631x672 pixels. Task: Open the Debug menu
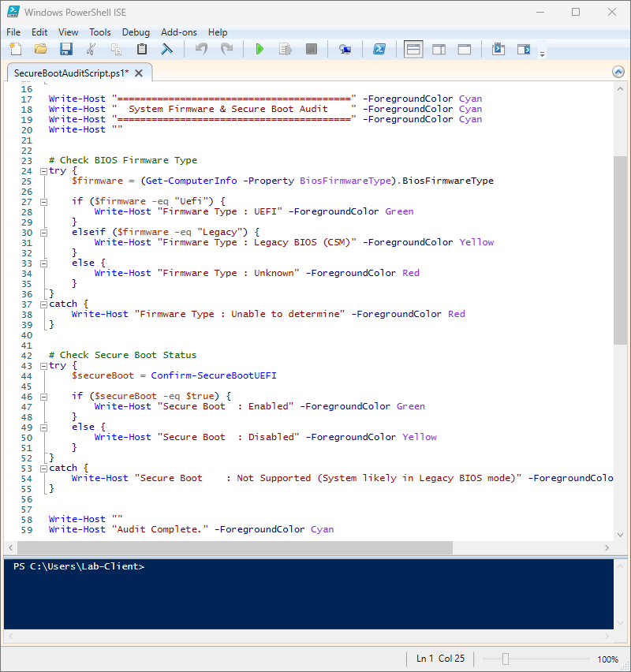(136, 32)
